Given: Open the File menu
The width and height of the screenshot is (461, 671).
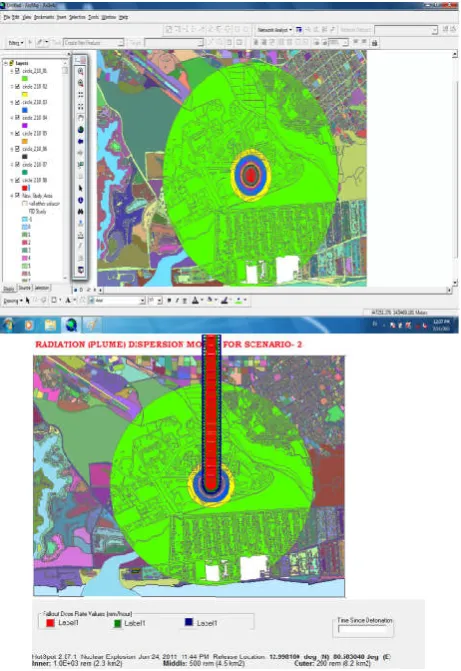Looking at the screenshot, I should (x=6, y=17).
